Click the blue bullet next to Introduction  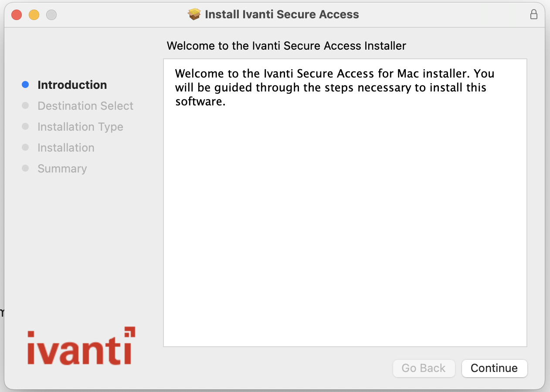[25, 85]
